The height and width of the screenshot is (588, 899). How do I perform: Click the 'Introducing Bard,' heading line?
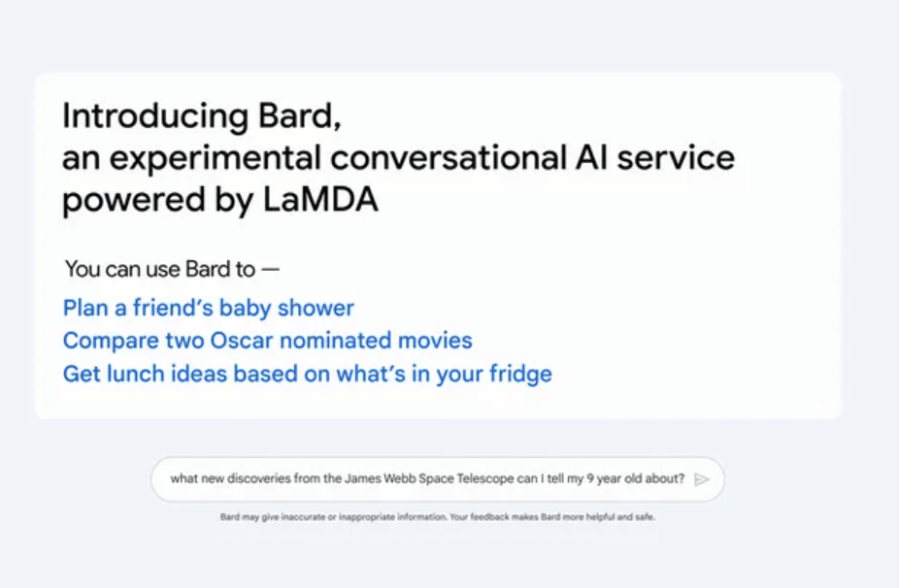[x=202, y=116]
